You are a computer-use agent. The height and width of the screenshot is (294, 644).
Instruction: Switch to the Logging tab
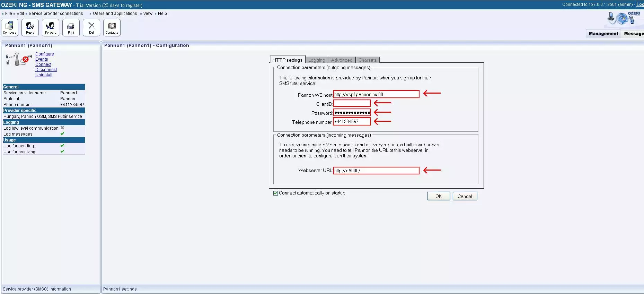[x=317, y=60]
